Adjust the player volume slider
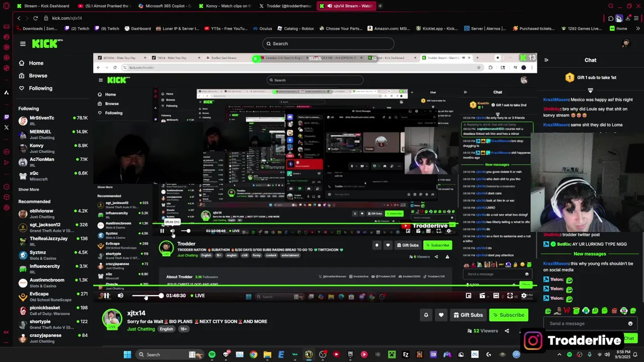Screen dimensions: 644x362 coord(146,296)
